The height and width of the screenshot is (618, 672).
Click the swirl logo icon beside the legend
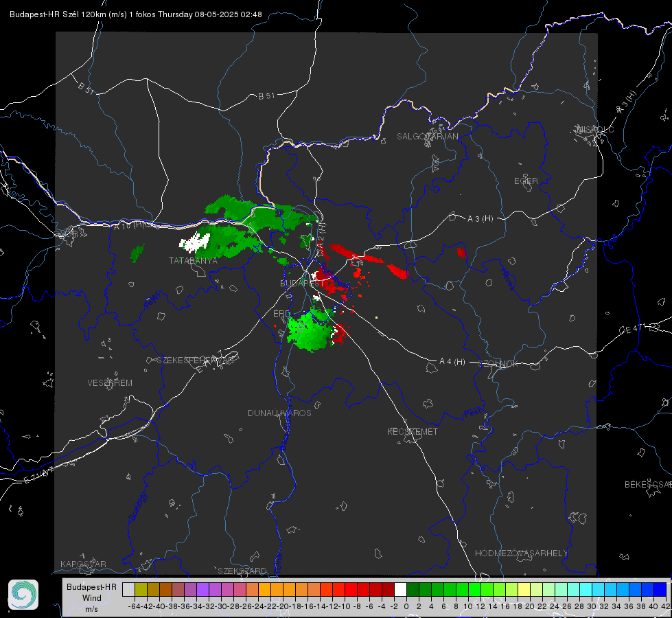23,595
